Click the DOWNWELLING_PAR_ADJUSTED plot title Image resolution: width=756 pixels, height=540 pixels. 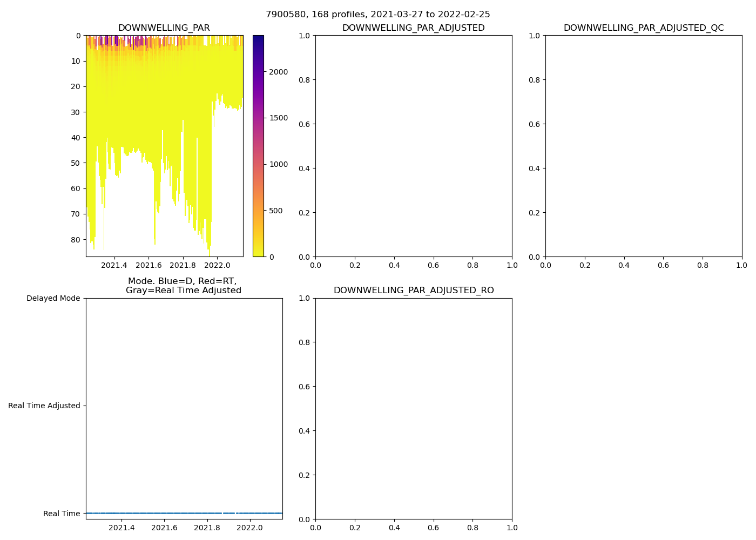[413, 28]
